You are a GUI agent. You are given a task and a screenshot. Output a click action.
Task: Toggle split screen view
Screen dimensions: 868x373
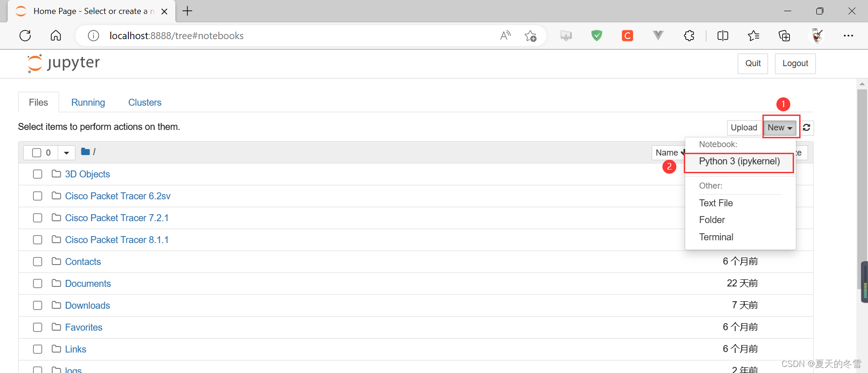click(x=723, y=35)
